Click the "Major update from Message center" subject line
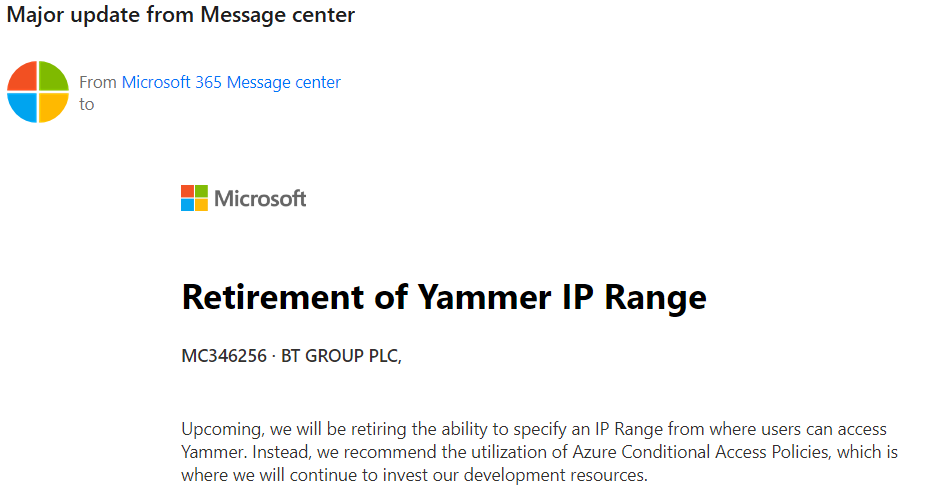Viewport: 941px width, 491px height. coord(181,15)
